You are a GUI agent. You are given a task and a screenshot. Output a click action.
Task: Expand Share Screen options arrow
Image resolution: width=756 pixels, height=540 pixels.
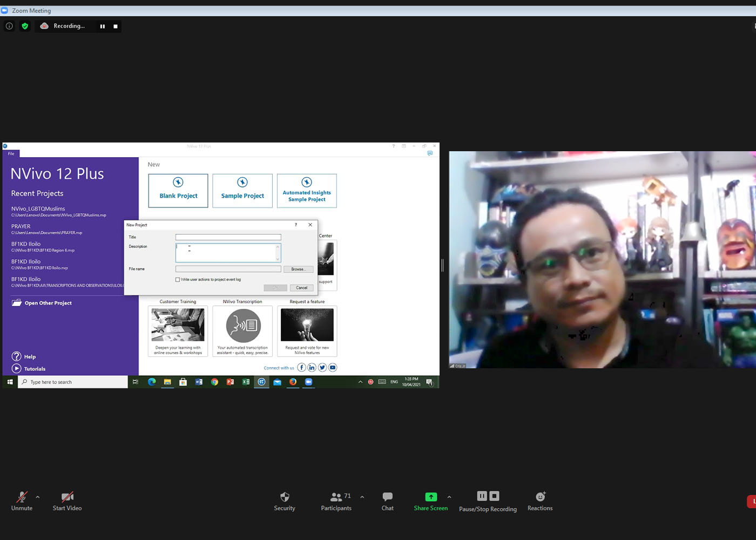coord(449,497)
